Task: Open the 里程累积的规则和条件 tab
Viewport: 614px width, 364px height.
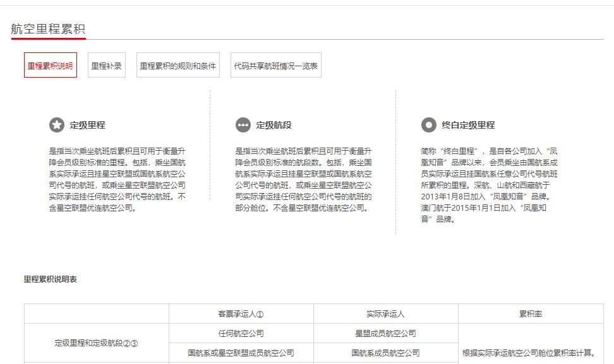Action: [178, 64]
